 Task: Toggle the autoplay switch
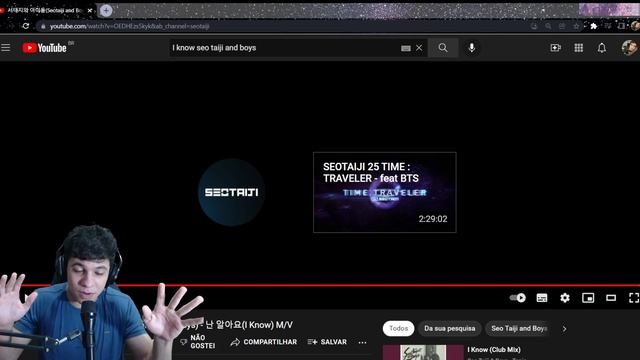pos(518,298)
